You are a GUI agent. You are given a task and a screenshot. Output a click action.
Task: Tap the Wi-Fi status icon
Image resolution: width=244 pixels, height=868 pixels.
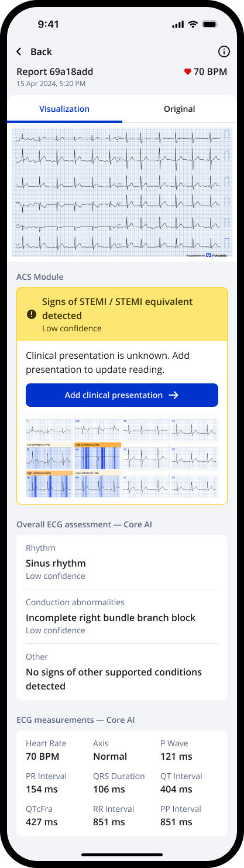pyautogui.click(x=193, y=24)
